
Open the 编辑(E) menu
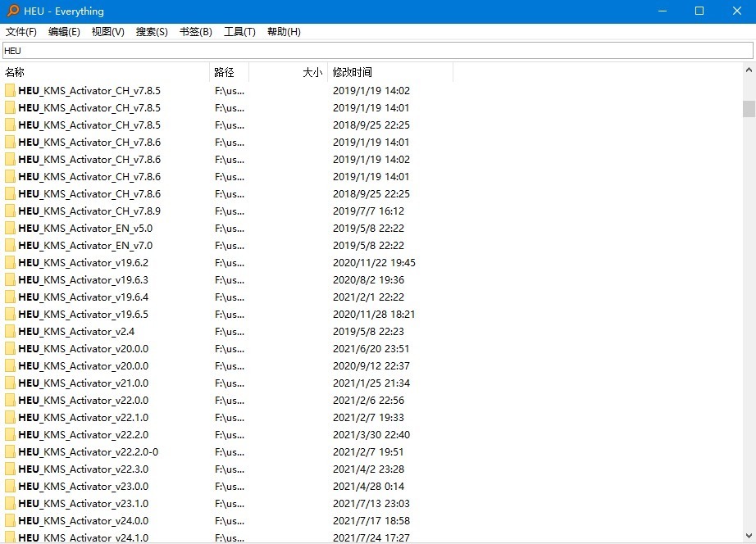pos(64,32)
